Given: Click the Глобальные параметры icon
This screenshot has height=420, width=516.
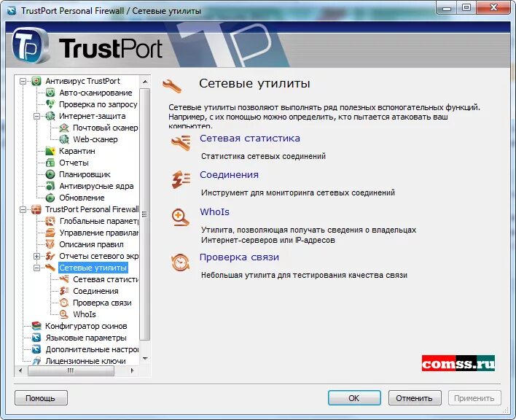Looking at the screenshot, I should click(x=50, y=221).
